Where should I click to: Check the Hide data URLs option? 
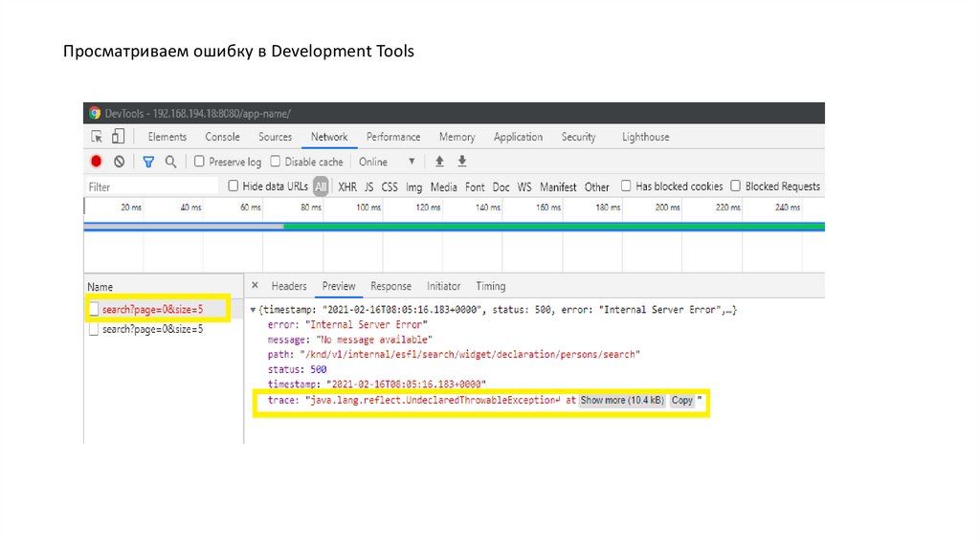pyautogui.click(x=234, y=186)
